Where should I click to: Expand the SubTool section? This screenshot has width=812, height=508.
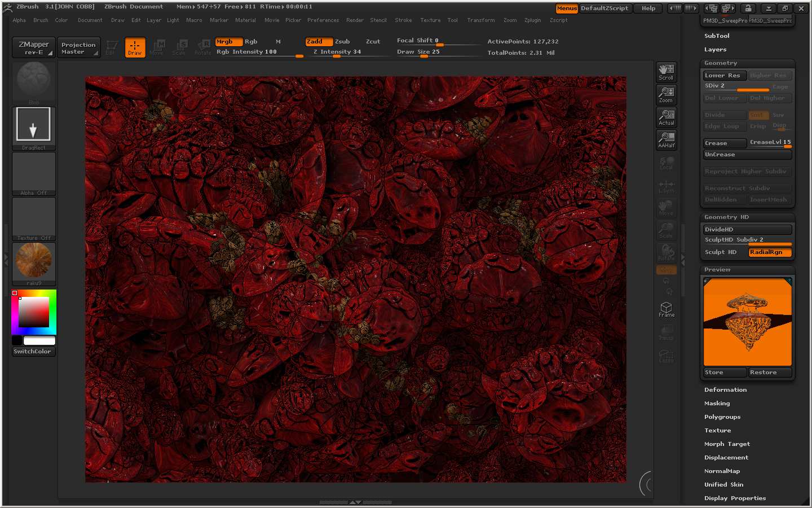pyautogui.click(x=717, y=36)
